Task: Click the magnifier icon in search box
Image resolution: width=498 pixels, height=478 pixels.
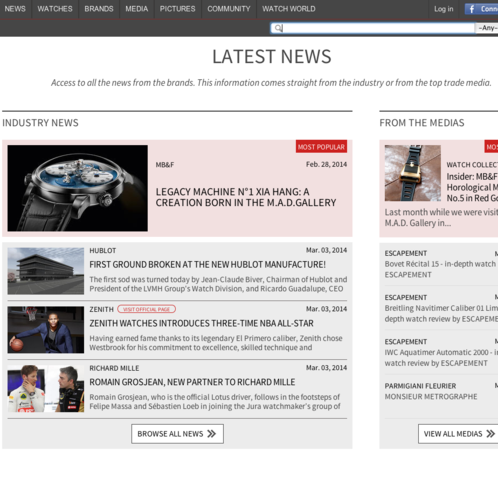Action: tap(278, 28)
